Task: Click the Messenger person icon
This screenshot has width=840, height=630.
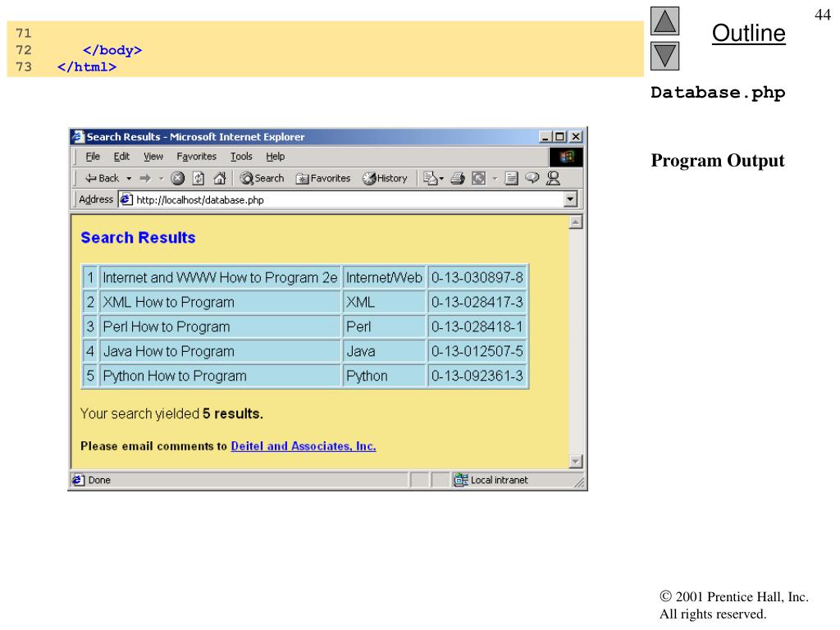Action: click(x=553, y=178)
